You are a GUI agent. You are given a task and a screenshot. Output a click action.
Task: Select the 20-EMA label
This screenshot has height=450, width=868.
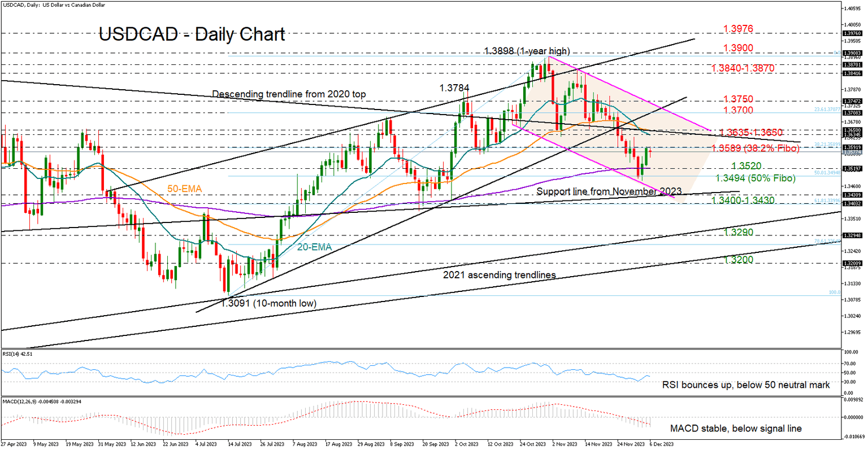314,247
